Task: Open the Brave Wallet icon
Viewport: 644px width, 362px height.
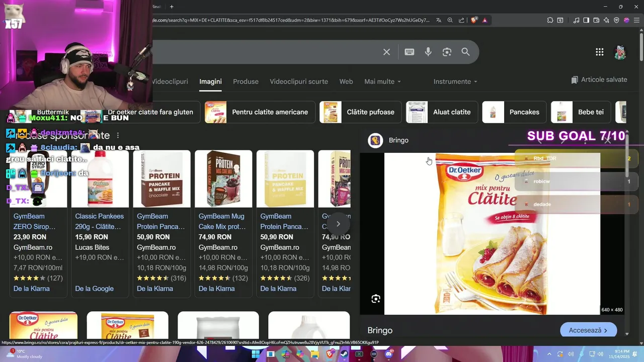Action: (x=596, y=20)
